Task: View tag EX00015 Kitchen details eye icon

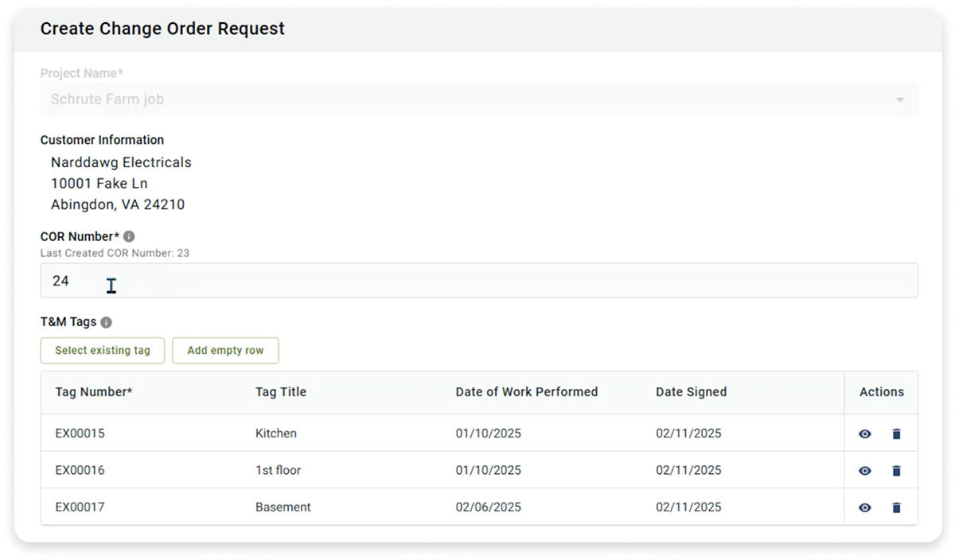Action: pyautogui.click(x=865, y=434)
